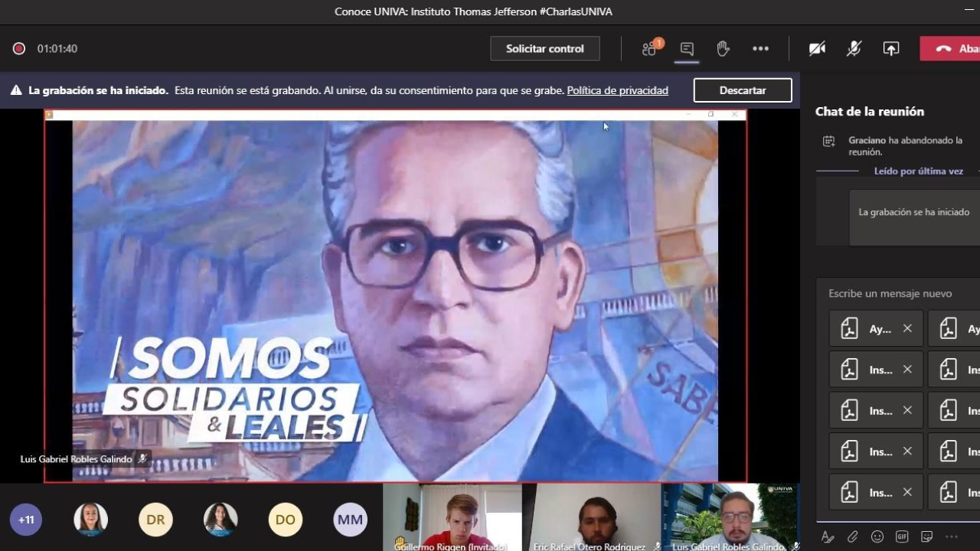Open the More actions ellipsis menu
The height and width of the screenshot is (551, 980).
[760, 48]
